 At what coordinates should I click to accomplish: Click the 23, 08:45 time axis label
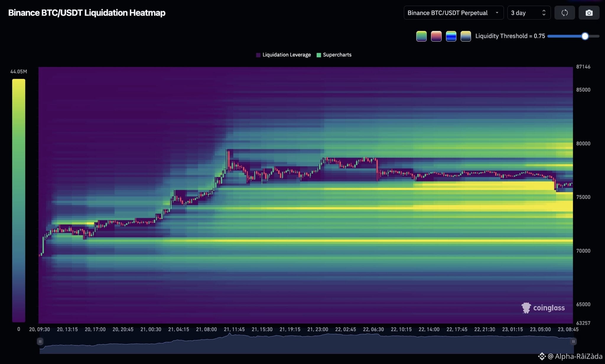[568, 329]
